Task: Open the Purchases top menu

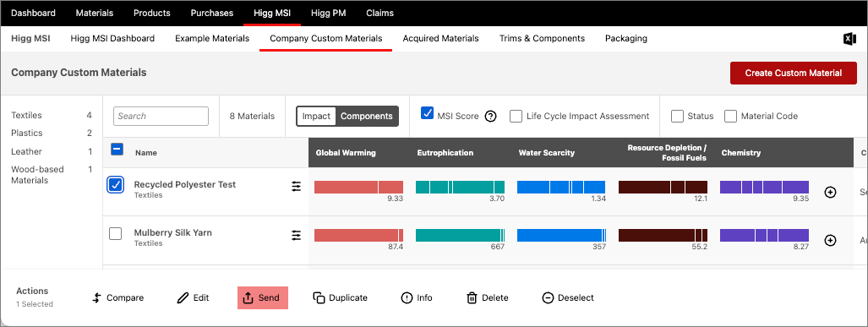Action: (x=212, y=13)
